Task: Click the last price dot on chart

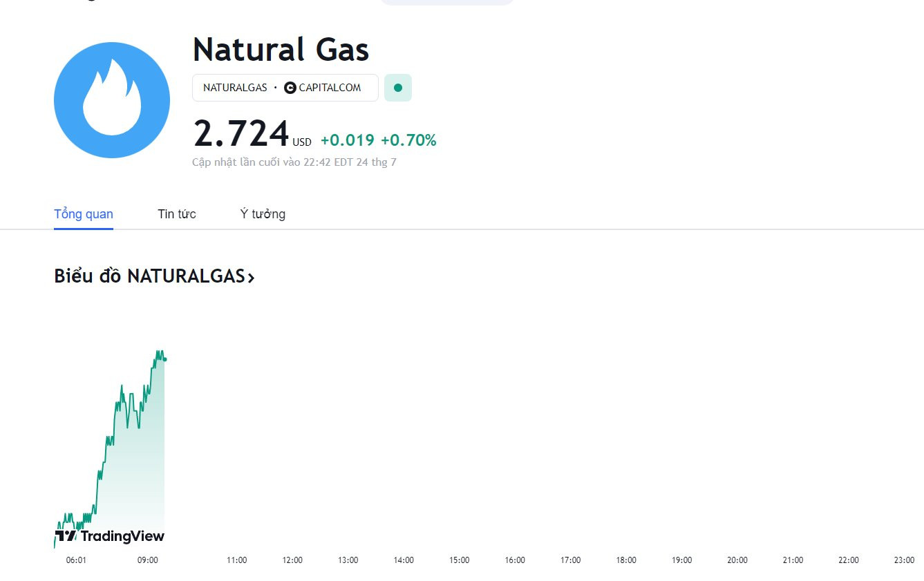Action: (x=164, y=359)
